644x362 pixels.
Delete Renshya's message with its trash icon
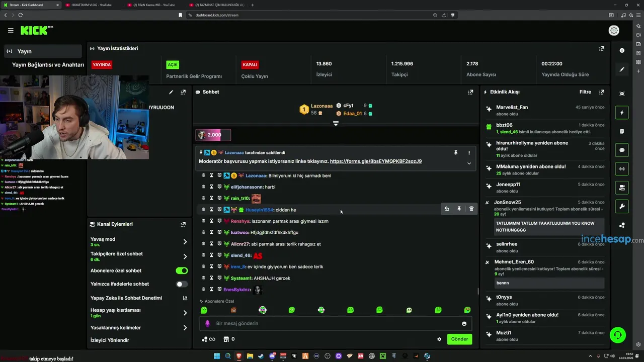pyautogui.click(x=203, y=221)
